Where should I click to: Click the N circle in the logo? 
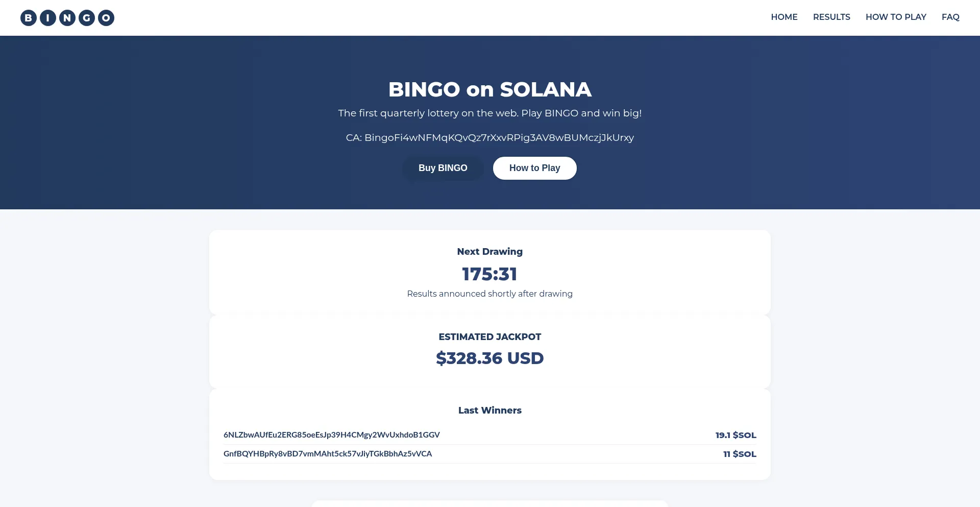[67, 18]
